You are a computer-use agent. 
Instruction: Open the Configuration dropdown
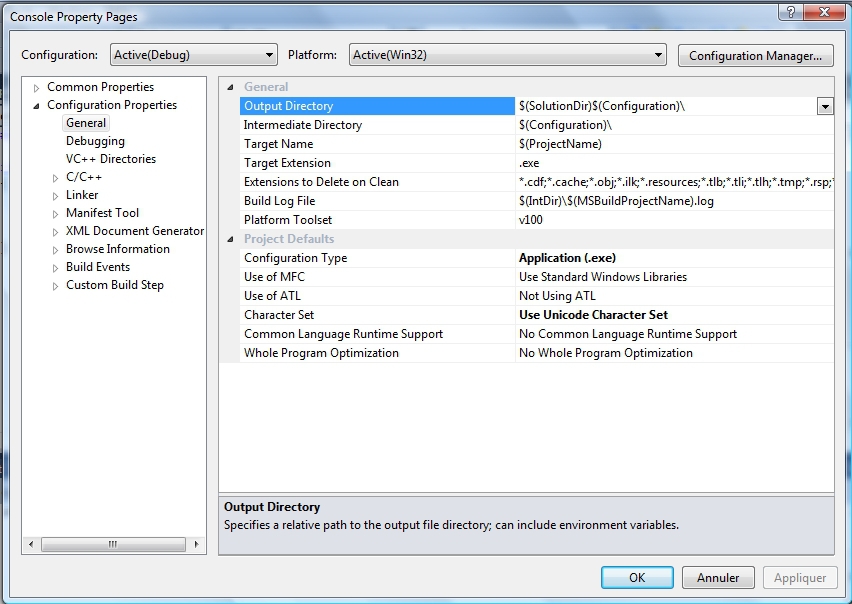(x=194, y=55)
